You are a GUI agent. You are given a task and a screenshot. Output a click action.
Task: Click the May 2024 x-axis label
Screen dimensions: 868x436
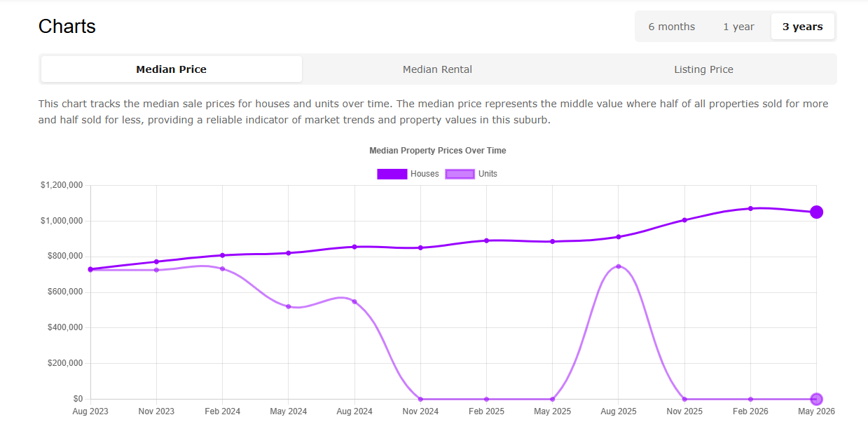[289, 411]
